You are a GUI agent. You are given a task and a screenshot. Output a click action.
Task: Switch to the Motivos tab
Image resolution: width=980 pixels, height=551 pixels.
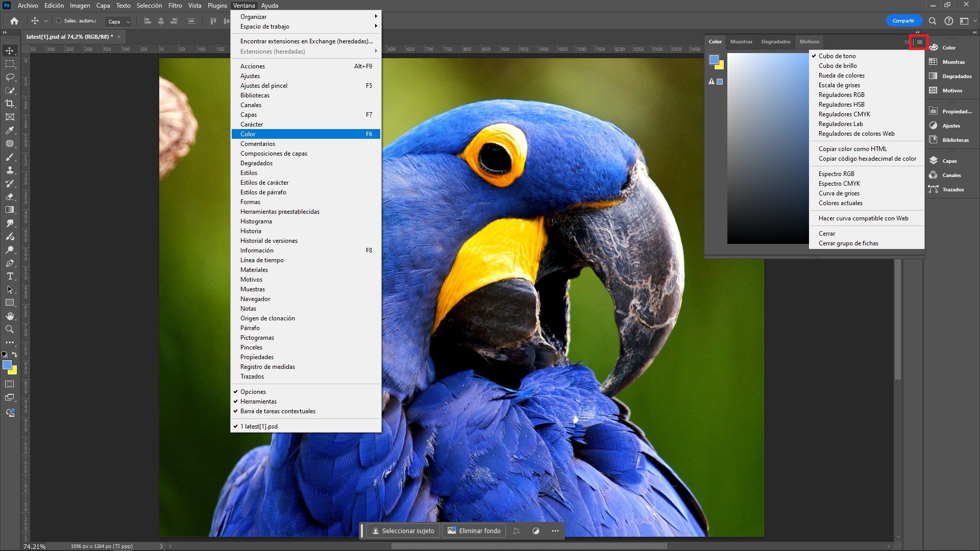coord(809,42)
